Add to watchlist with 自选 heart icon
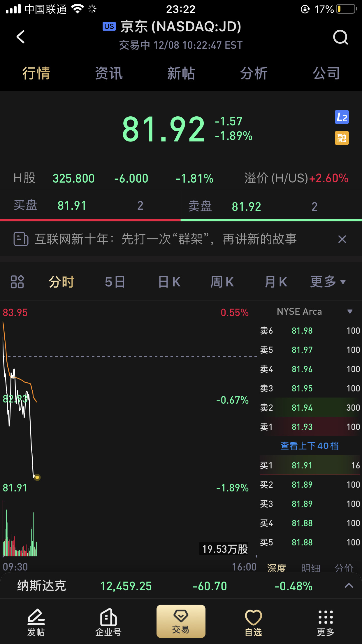Image resolution: width=362 pixels, height=644 pixels. point(253,622)
